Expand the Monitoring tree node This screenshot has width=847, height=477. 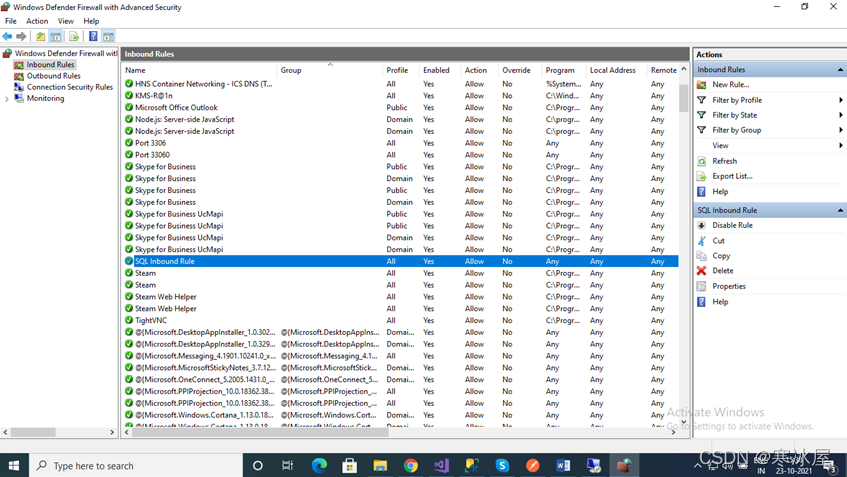(7, 99)
